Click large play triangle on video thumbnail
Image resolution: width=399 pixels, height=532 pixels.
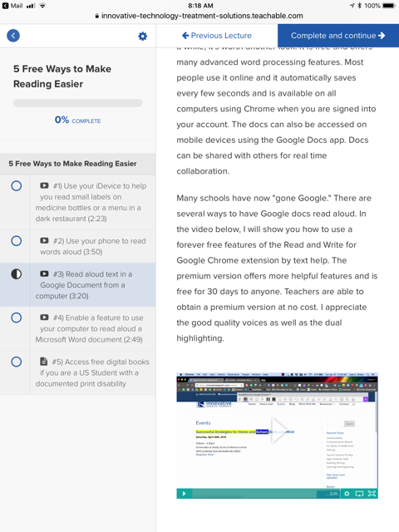[x=279, y=431]
